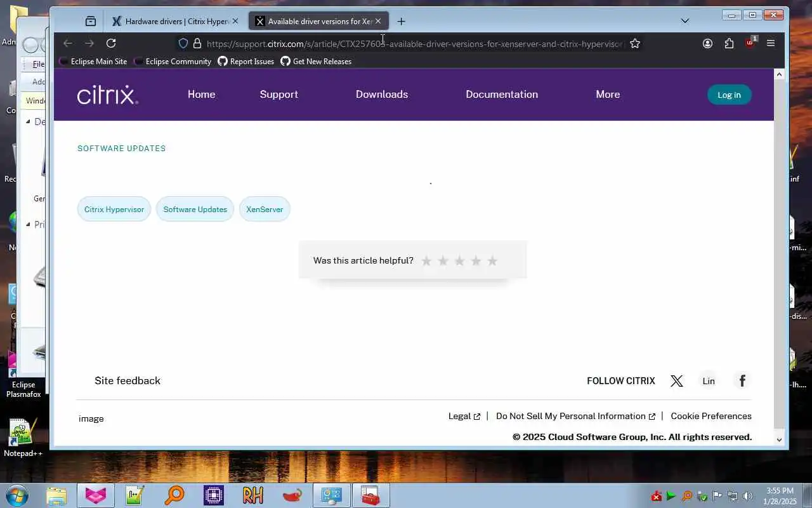Open the red toolbox taskbar window
The height and width of the screenshot is (508, 812).
click(x=371, y=495)
